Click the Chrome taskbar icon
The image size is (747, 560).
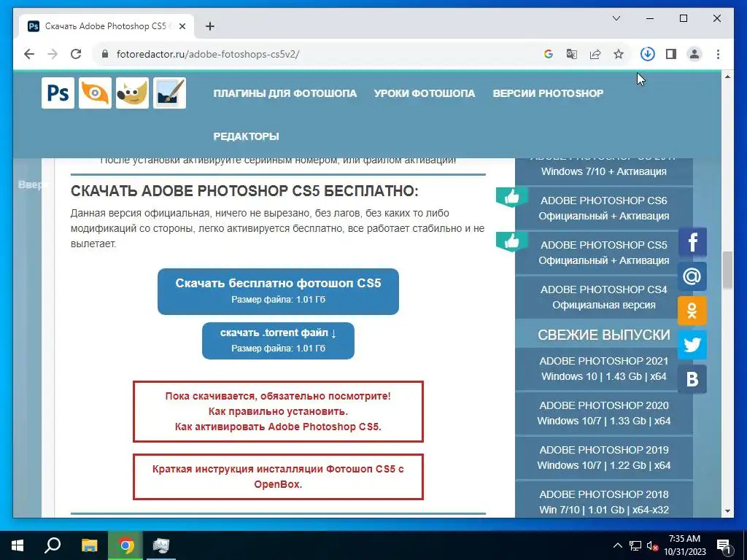(125, 545)
